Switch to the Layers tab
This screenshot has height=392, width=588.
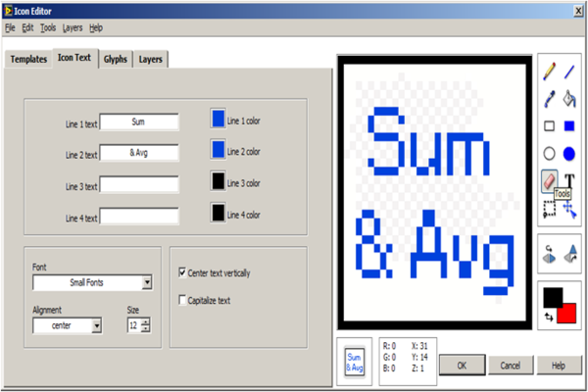pos(150,59)
